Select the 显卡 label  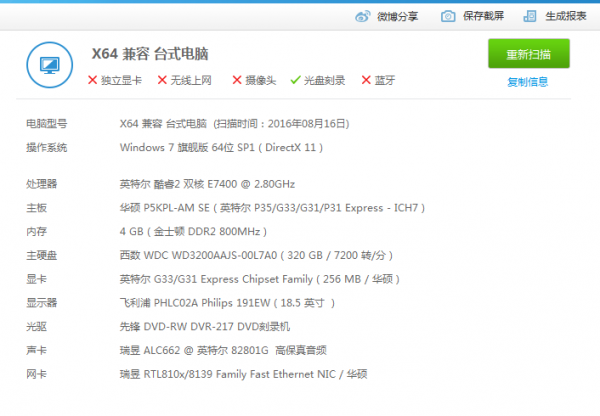36,279
